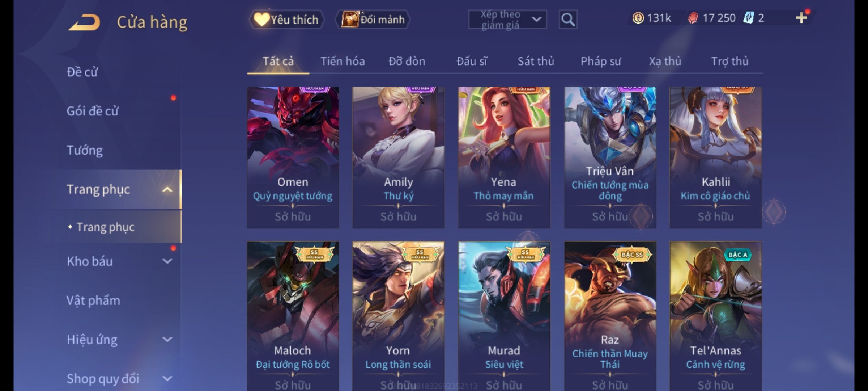Switch to the Tiến hóa tab

pos(342,61)
